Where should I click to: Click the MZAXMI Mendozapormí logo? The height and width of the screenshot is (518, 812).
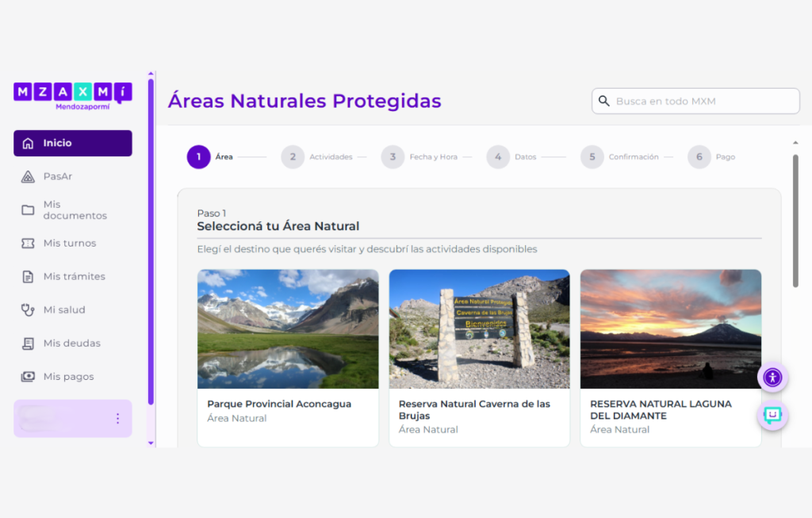pyautogui.click(x=72, y=95)
